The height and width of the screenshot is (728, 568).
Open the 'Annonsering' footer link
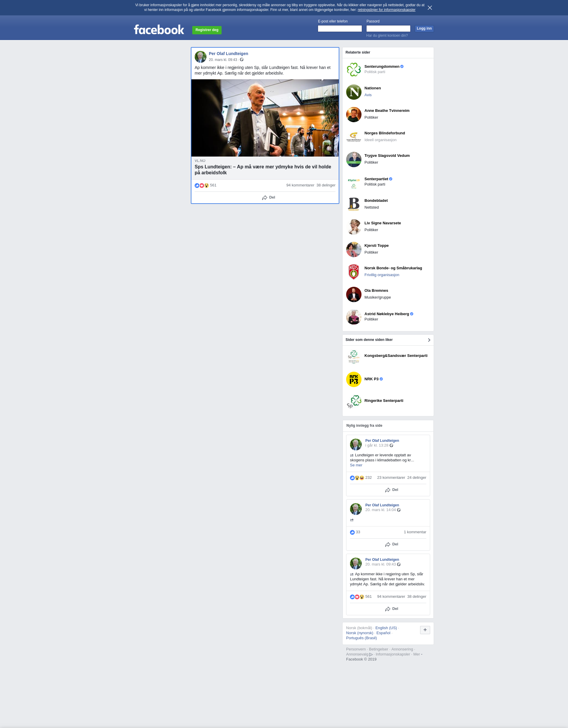click(402, 649)
